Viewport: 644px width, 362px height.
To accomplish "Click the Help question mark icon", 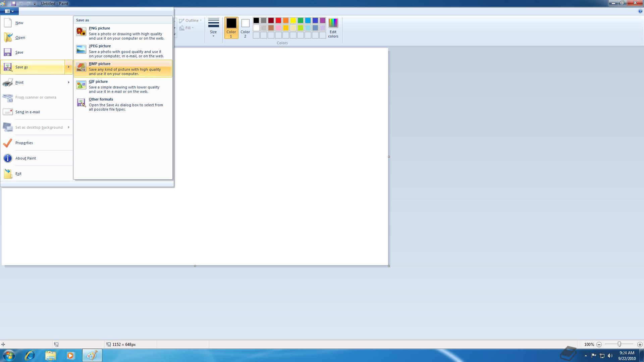I will point(640,11).
